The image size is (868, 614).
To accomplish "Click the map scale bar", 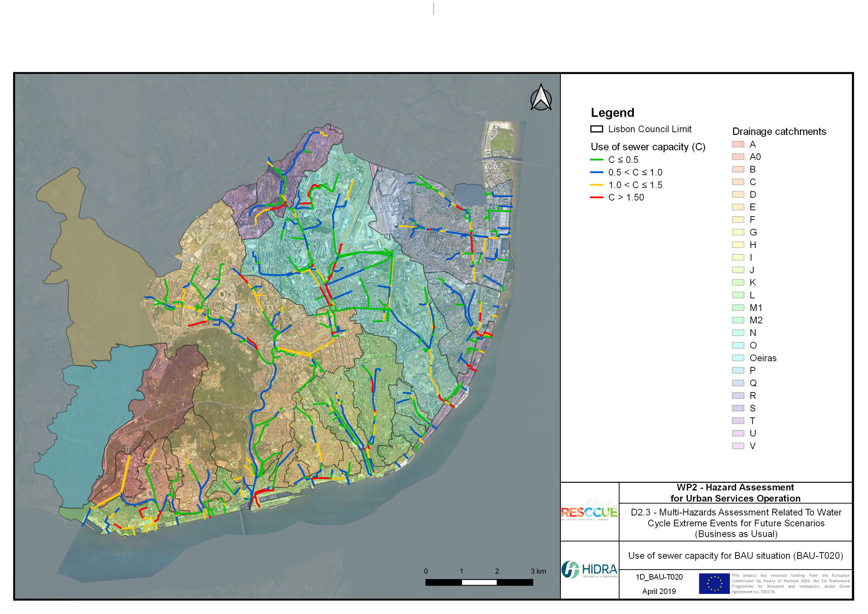I will (x=479, y=582).
